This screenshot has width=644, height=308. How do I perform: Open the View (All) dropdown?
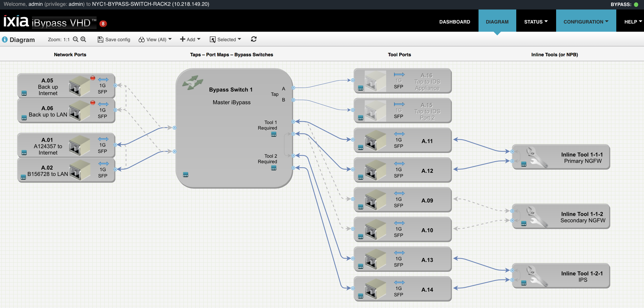tap(155, 39)
